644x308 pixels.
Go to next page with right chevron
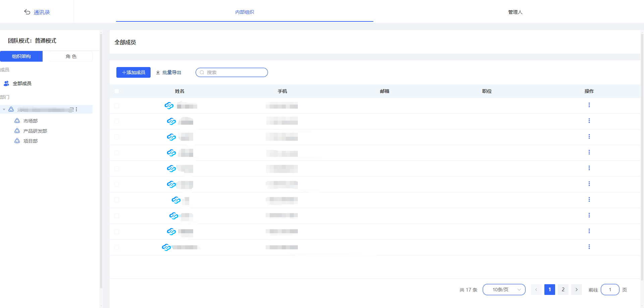(577, 290)
